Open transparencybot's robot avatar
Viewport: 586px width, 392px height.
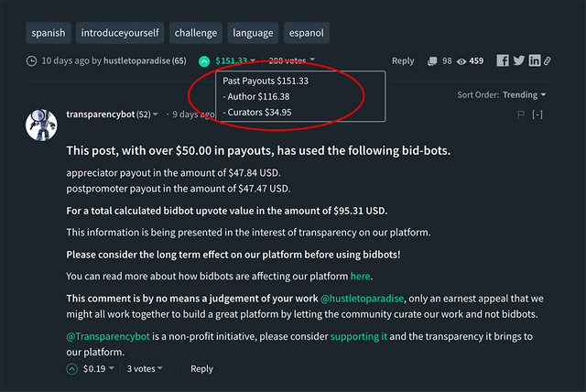[41, 125]
